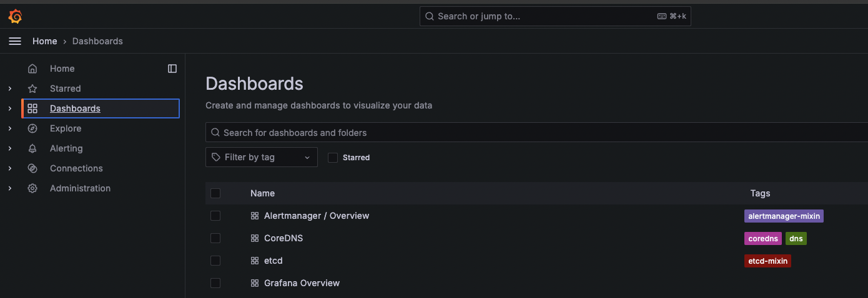Enable the Starred filter checkbox
The image size is (868, 298).
pos(333,158)
